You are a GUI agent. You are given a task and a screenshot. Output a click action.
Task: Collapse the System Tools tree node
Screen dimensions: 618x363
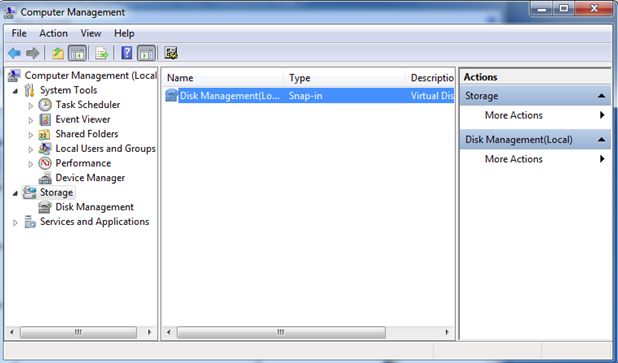pos(15,91)
